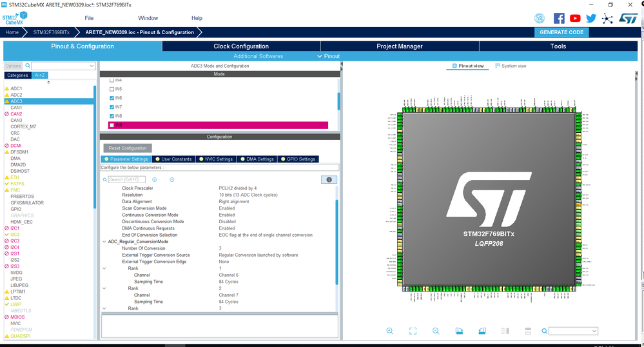Open the ST YouTube channel icon
Image resolution: width=644 pixels, height=347 pixels.
575,18
